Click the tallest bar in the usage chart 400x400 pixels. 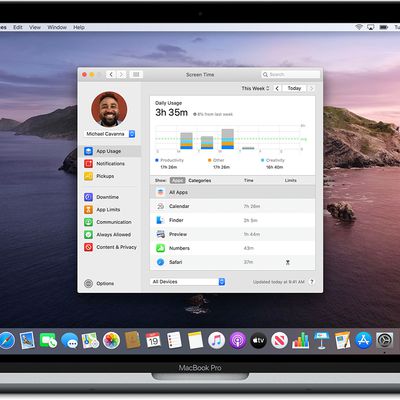click(228, 139)
